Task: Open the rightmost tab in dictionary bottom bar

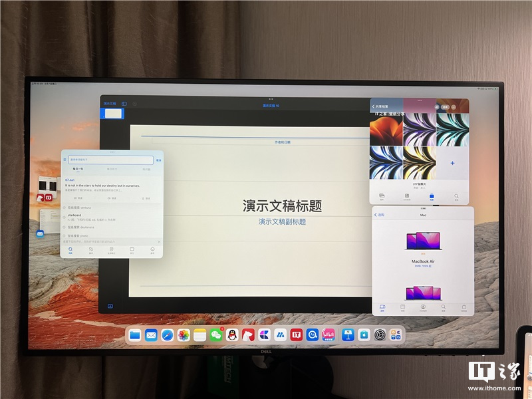Action: point(152,251)
